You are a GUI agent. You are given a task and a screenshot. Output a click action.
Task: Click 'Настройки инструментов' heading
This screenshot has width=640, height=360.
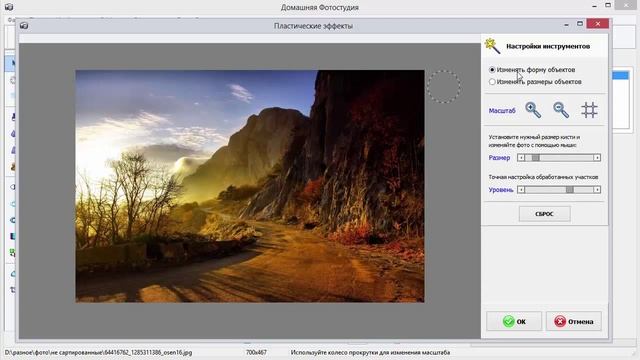[548, 46]
